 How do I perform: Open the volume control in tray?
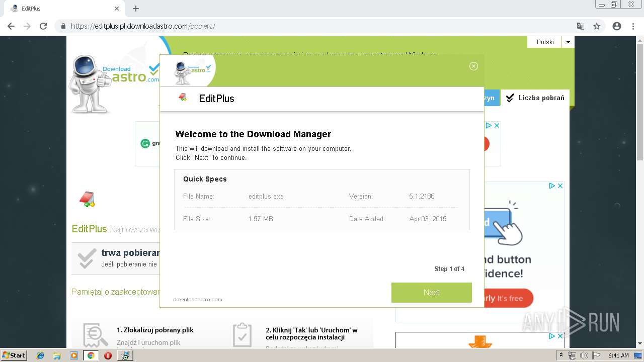[584, 355]
